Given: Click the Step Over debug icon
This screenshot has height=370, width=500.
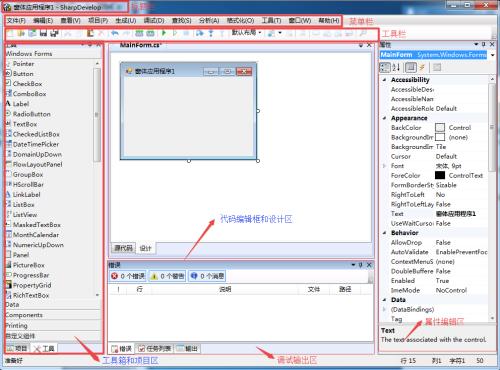Looking at the screenshot, I should click(x=200, y=33).
